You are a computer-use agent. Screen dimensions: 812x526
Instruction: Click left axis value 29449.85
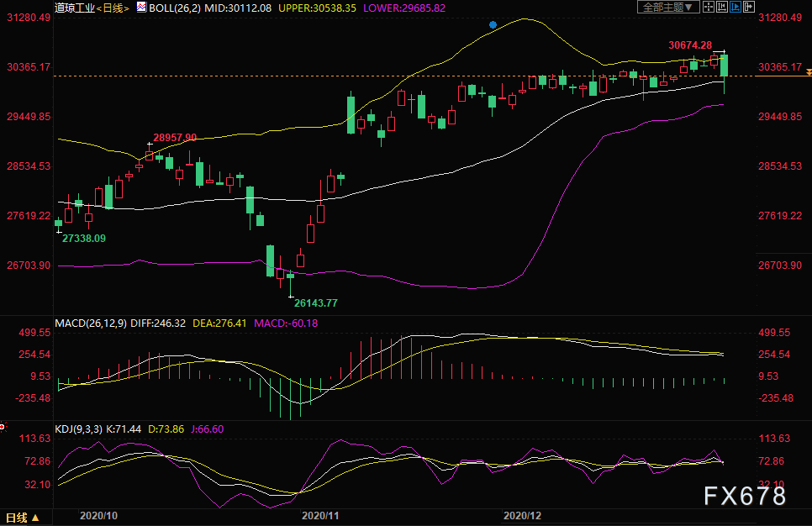[29, 117]
